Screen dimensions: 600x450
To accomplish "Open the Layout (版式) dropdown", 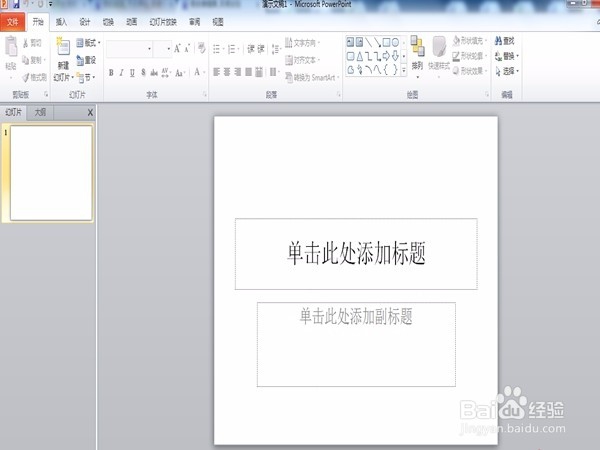I will [x=88, y=43].
